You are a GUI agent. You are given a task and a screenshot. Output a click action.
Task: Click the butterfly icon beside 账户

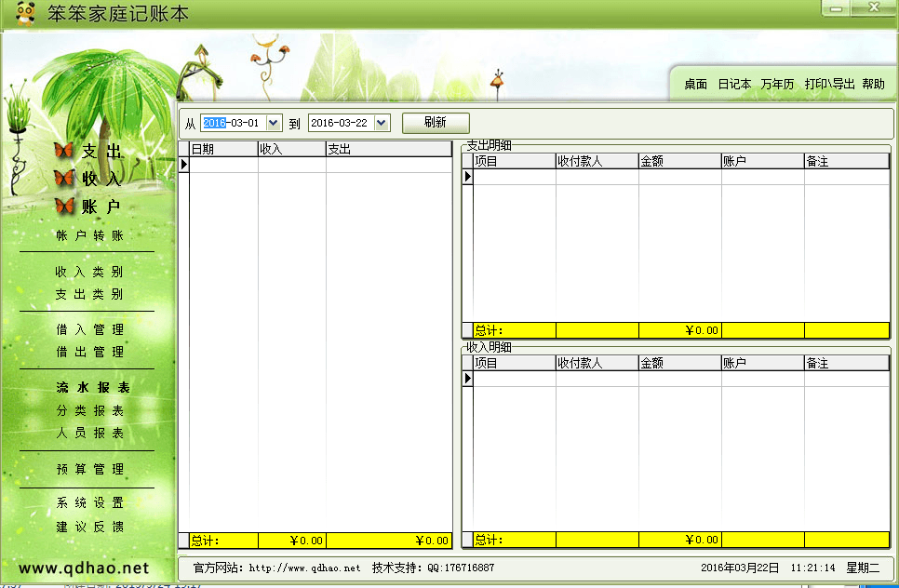coord(64,206)
